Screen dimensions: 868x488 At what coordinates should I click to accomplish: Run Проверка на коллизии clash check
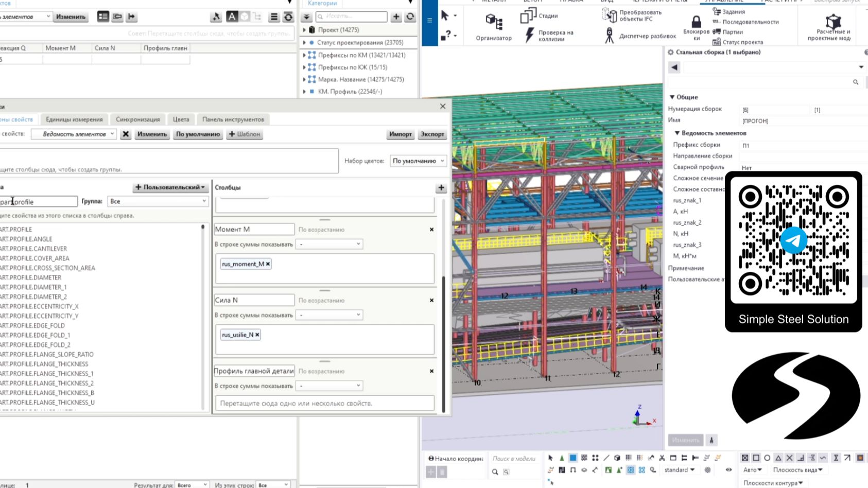[x=549, y=36]
